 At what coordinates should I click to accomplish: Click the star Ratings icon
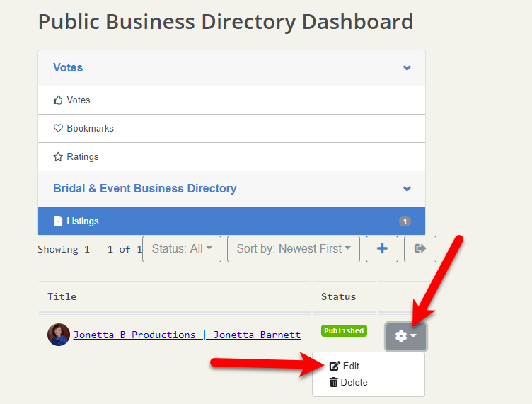pyautogui.click(x=58, y=156)
